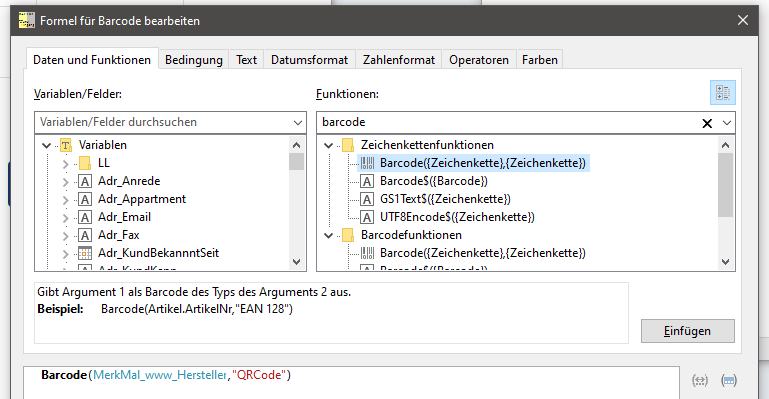
Task: Clear the barcode function search
Action: 707,123
